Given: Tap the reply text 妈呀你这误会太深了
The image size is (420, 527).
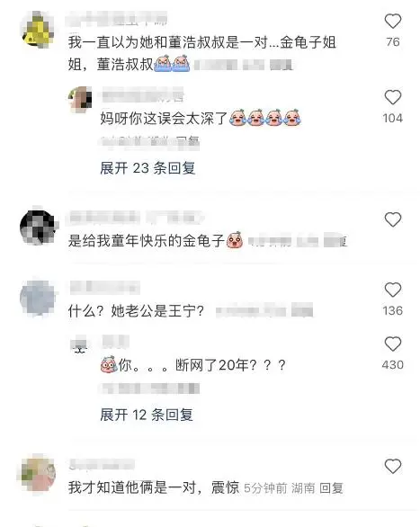Looking at the screenshot, I should (164, 119).
